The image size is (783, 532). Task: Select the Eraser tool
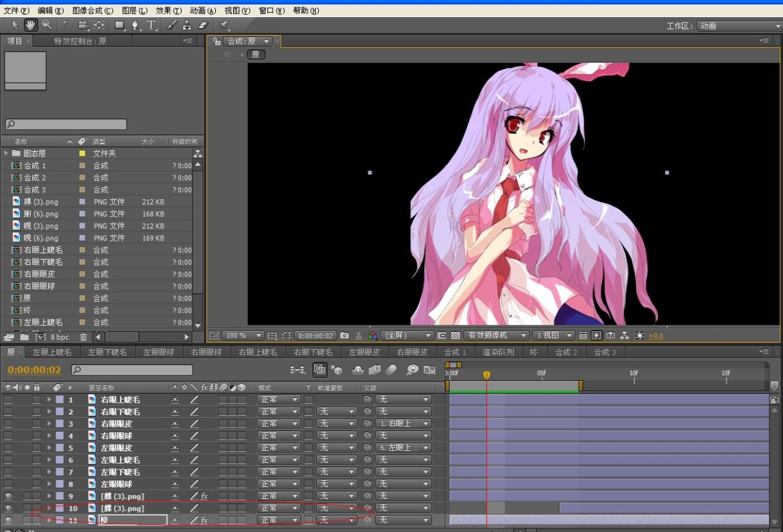tap(203, 25)
